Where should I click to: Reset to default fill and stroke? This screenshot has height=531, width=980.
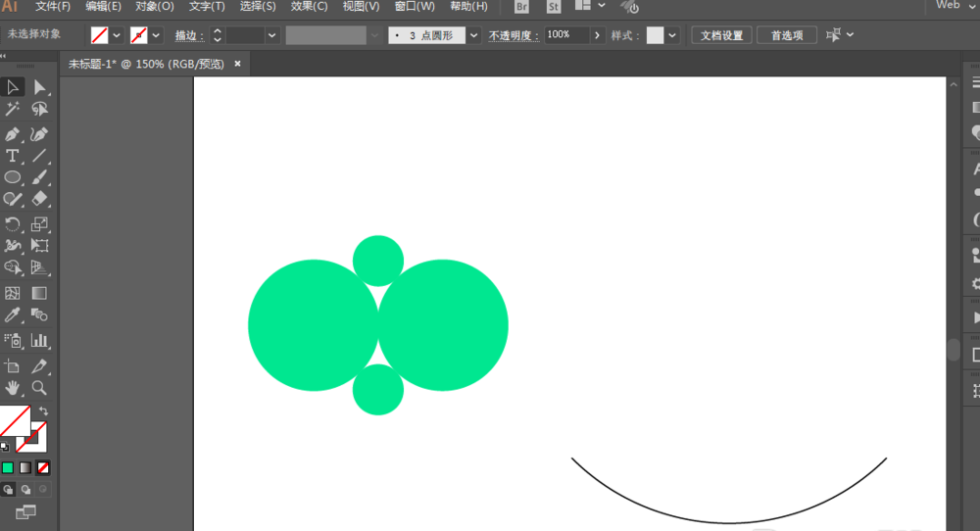click(5, 447)
